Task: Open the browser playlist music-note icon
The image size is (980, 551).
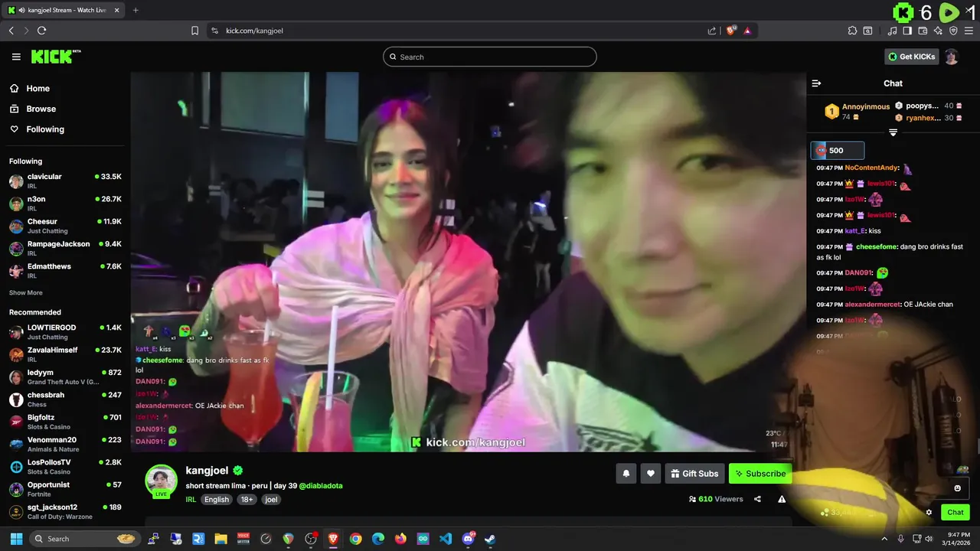Action: tap(892, 31)
